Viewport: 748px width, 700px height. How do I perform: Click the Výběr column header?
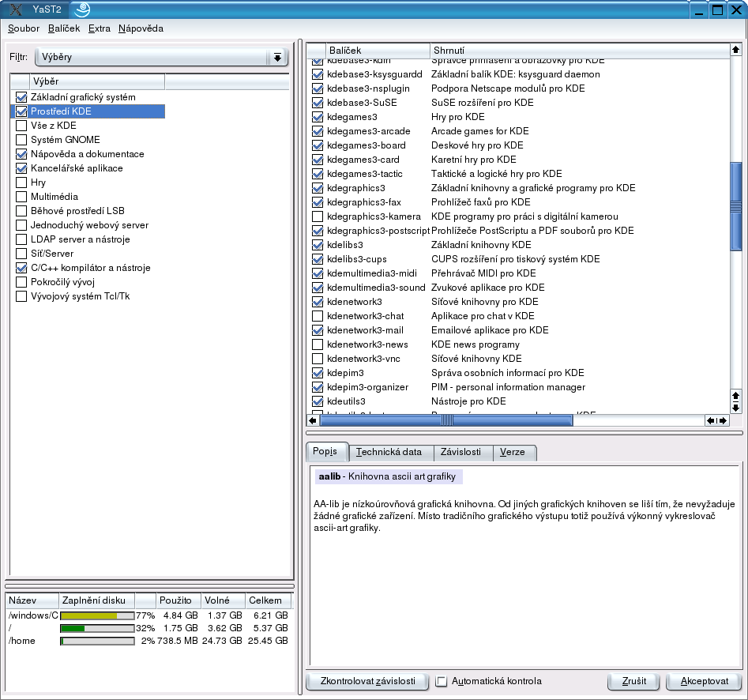[x=97, y=81]
